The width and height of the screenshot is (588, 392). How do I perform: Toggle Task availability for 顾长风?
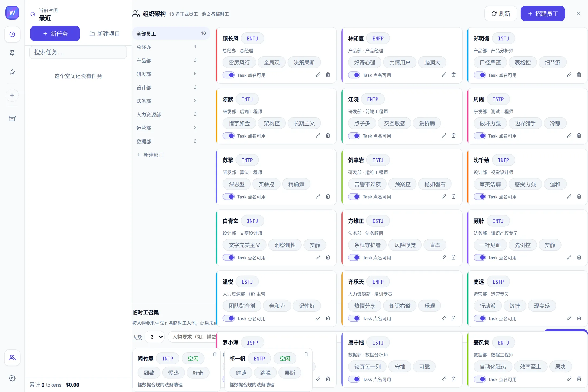point(229,75)
